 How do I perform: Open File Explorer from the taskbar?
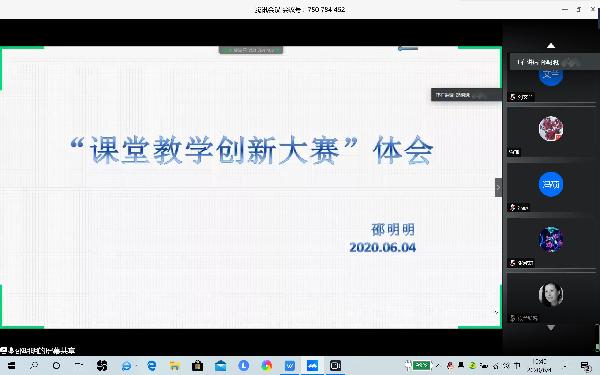coord(175,366)
